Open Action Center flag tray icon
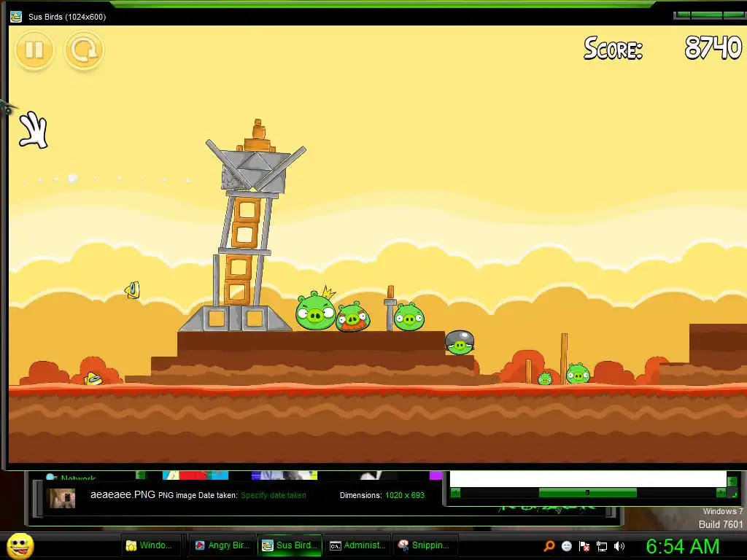This screenshot has height=560, width=747. (584, 546)
